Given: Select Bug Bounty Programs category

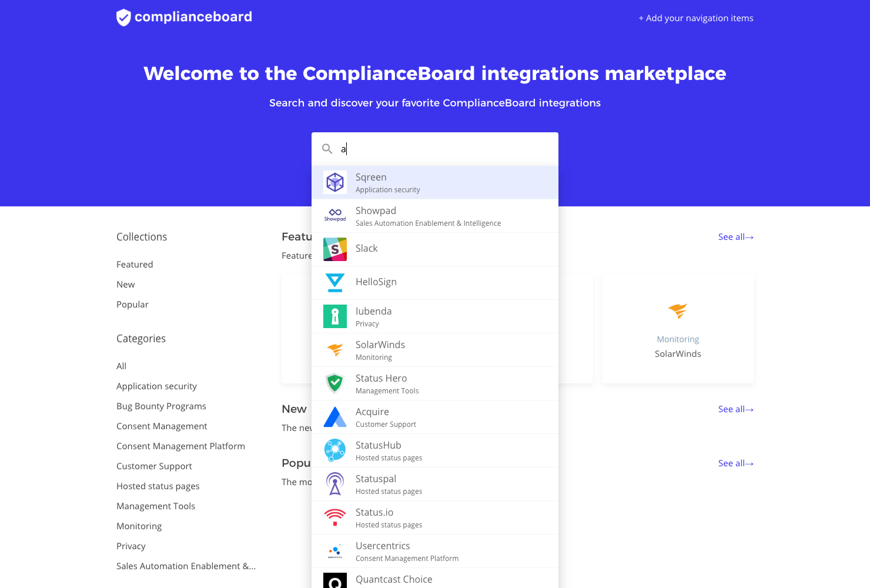Looking at the screenshot, I should [161, 406].
